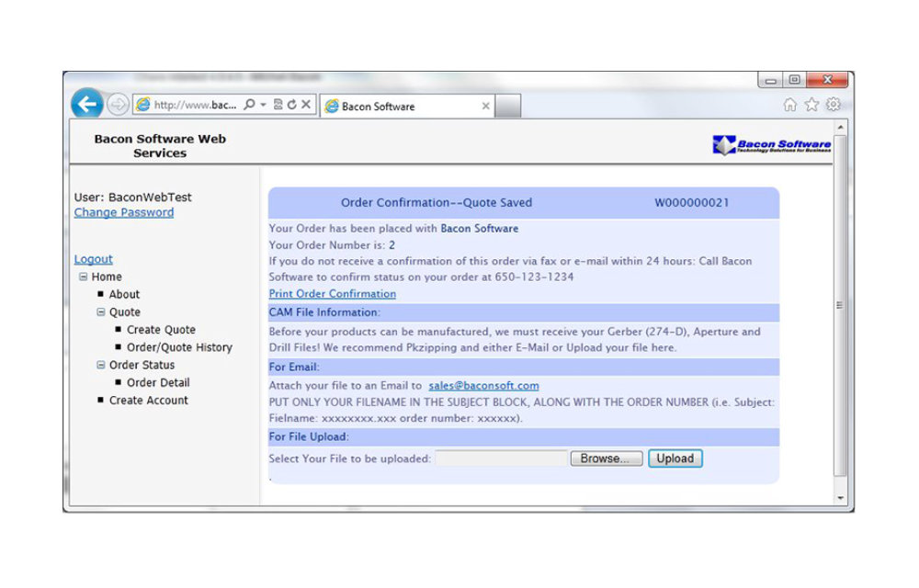The width and height of the screenshot is (919, 588).
Task: Click the sales@baconsoft.com email link
Action: [x=483, y=385]
